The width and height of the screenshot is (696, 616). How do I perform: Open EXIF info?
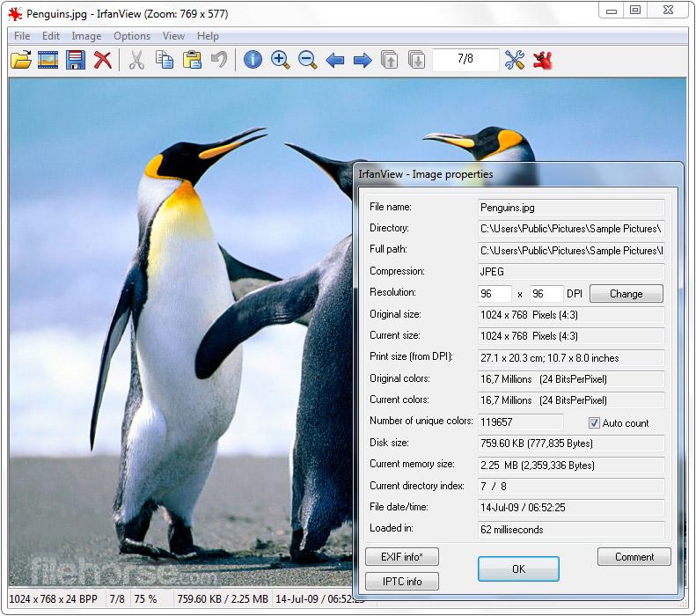pos(402,556)
